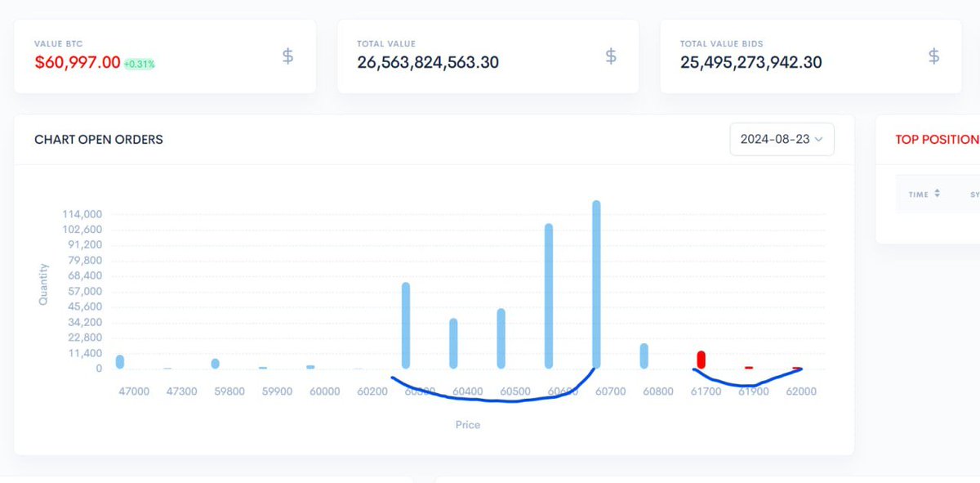Click the TOTAL VALUE BIDS card label
Screen dimensions: 980x483
tap(722, 43)
